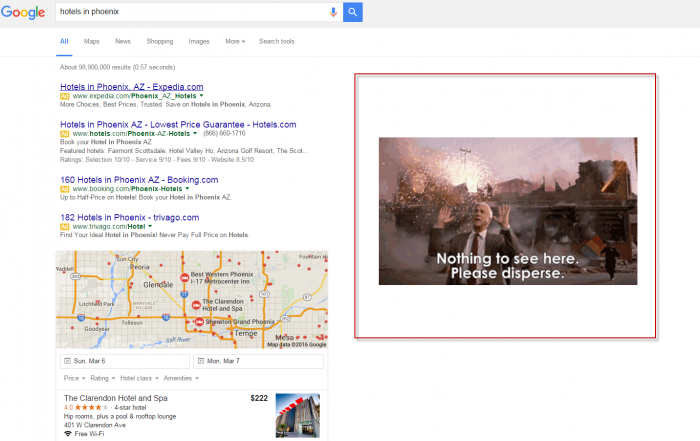The height and width of the screenshot is (441, 700).
Task: Select Best Western Phoenix map pin
Action: pos(183,277)
